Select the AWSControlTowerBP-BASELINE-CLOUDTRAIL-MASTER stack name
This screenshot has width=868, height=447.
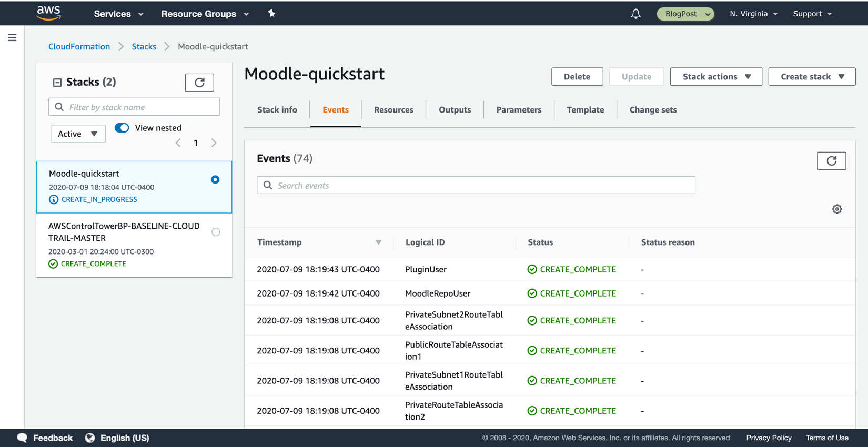click(x=124, y=232)
